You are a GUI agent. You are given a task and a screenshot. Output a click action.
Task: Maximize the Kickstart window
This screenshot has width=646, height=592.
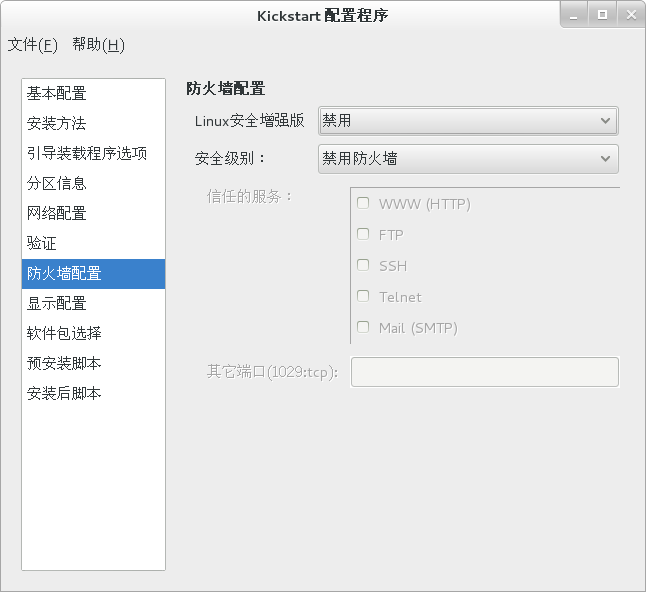(x=602, y=15)
